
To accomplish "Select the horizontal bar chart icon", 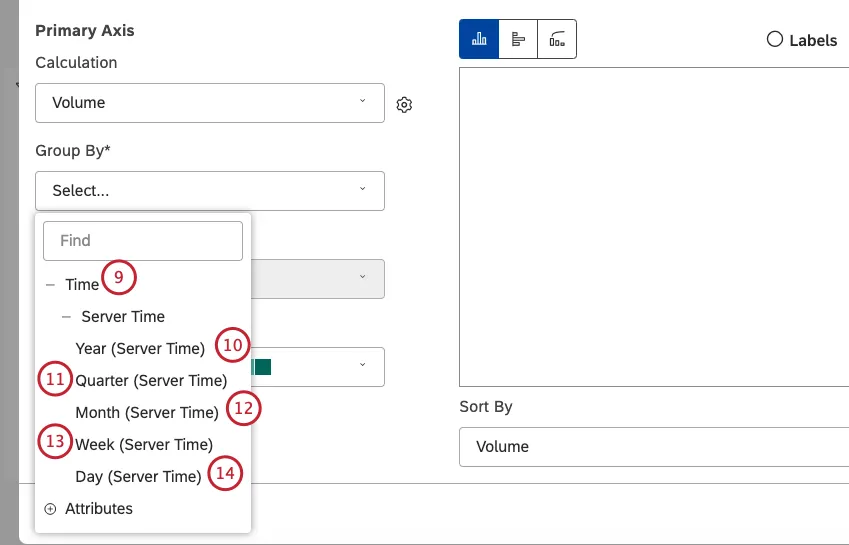I will coord(518,39).
